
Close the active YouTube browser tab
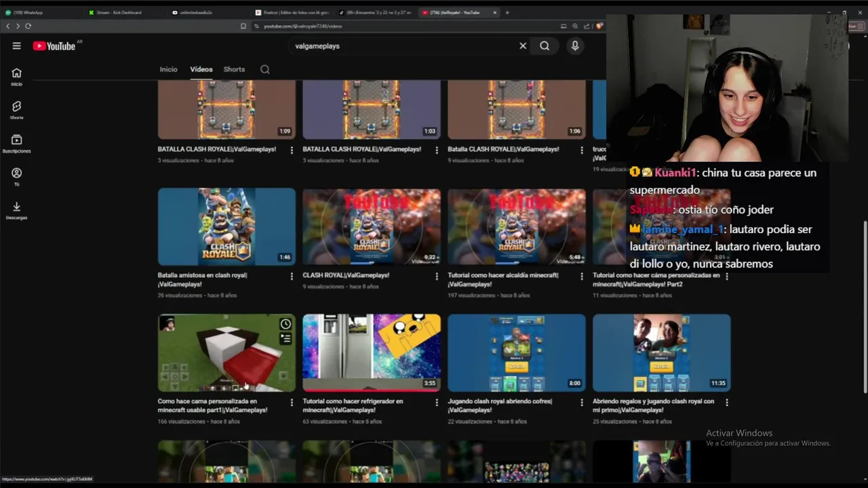pyautogui.click(x=494, y=12)
